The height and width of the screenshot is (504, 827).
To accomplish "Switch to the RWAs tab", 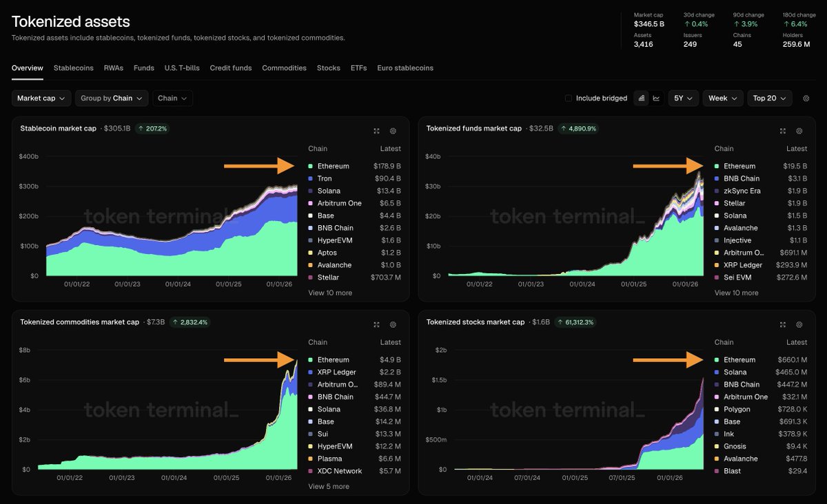I will click(114, 68).
